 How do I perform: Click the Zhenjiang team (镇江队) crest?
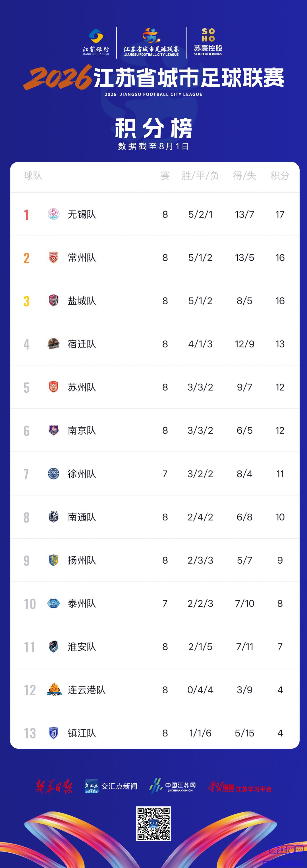(54, 733)
